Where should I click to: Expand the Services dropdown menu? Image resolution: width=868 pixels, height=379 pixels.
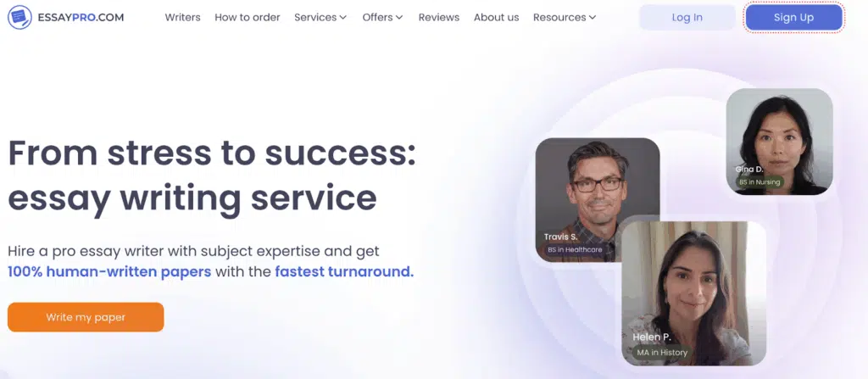click(x=320, y=17)
